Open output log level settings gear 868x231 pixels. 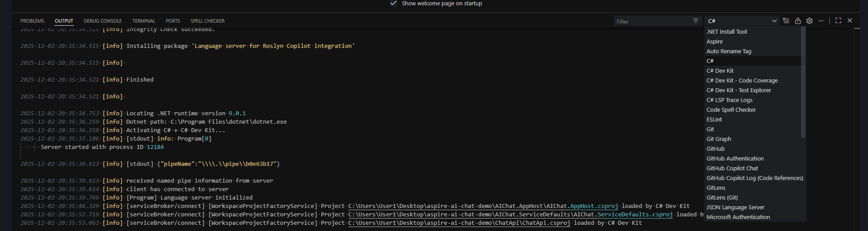[x=809, y=21]
